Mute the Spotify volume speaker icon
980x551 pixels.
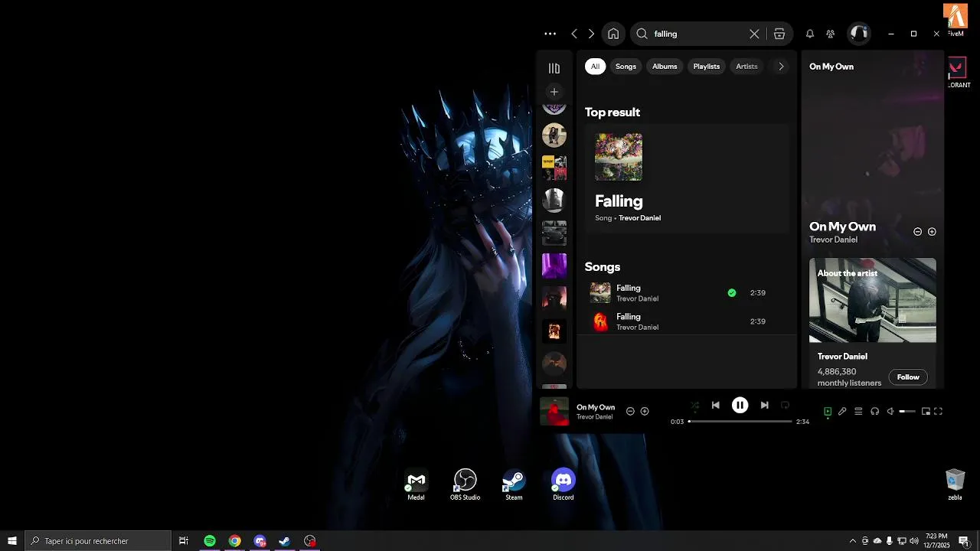pos(890,412)
